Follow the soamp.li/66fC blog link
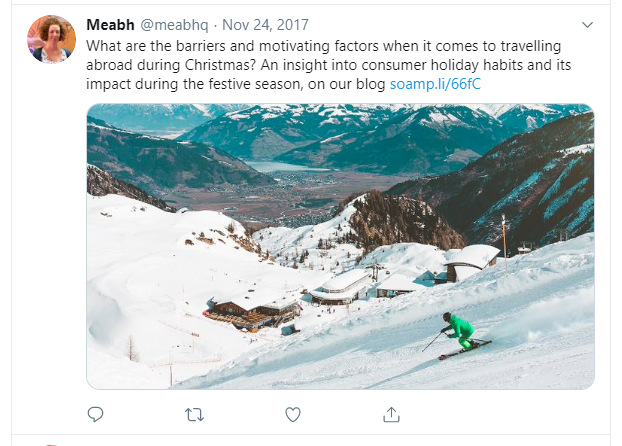Image resolution: width=622 pixels, height=446 pixels. [435, 82]
